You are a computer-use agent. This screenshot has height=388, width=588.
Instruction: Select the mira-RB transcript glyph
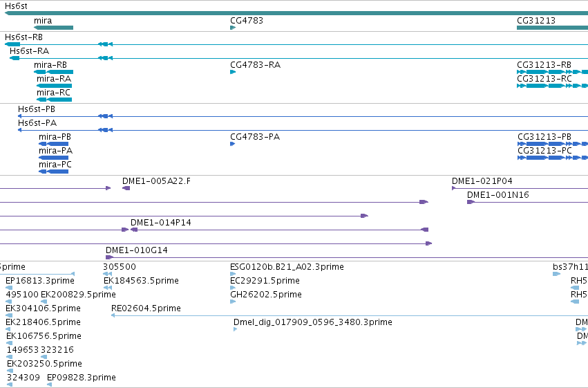[x=54, y=72]
